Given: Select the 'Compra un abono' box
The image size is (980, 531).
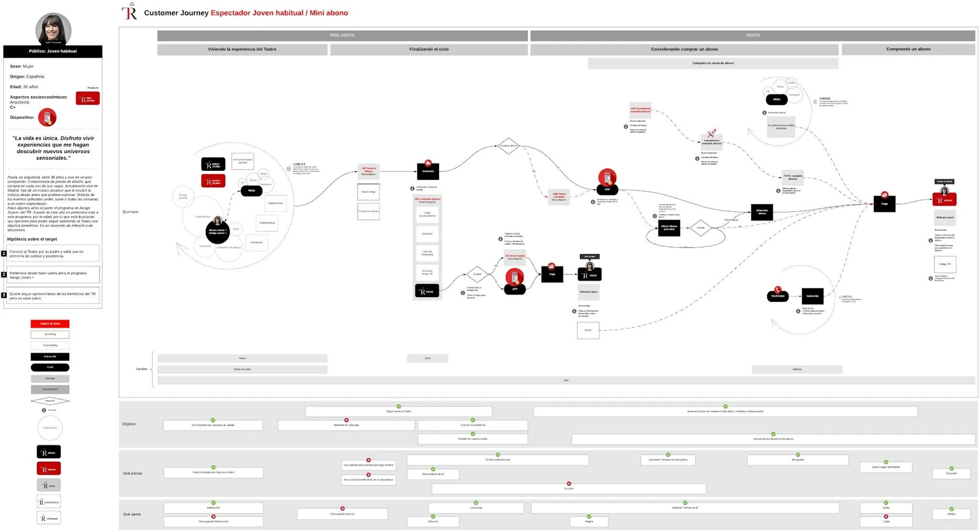Looking at the screenshot, I should pos(368,211).
